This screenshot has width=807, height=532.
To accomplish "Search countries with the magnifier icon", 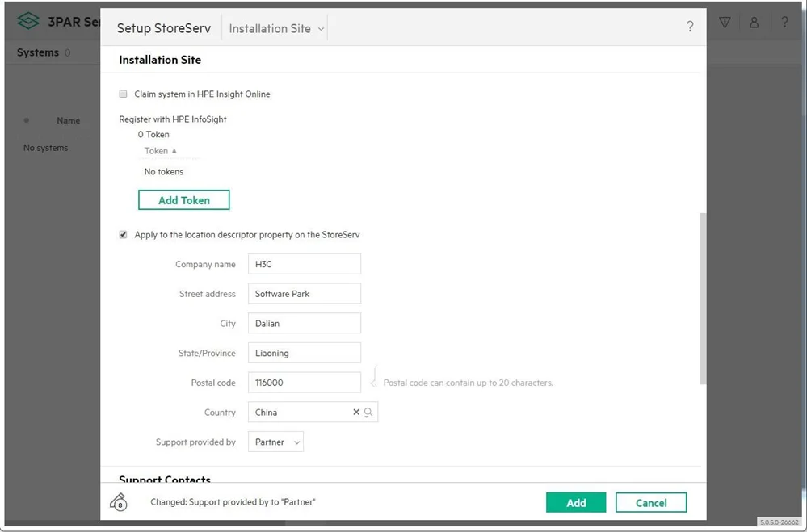I will click(x=368, y=413).
